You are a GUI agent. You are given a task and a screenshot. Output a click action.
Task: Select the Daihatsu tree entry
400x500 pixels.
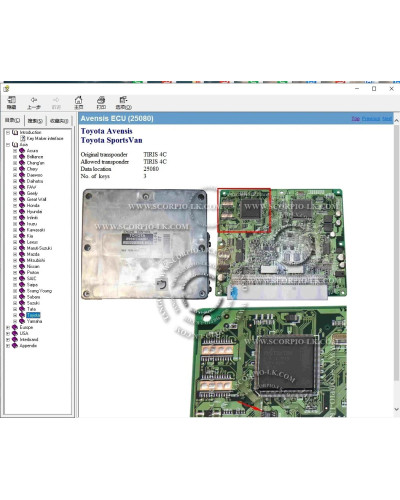point(35,181)
